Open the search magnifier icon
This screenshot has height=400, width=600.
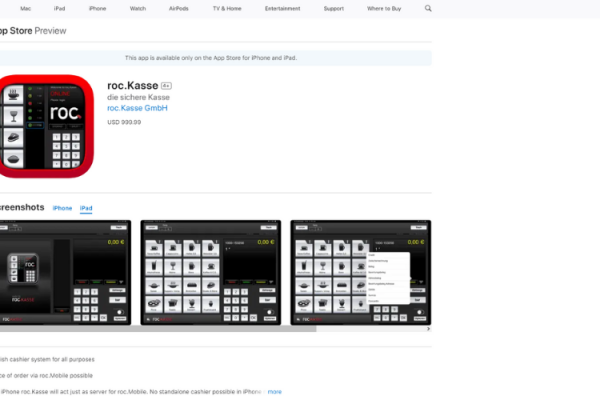(428, 8)
